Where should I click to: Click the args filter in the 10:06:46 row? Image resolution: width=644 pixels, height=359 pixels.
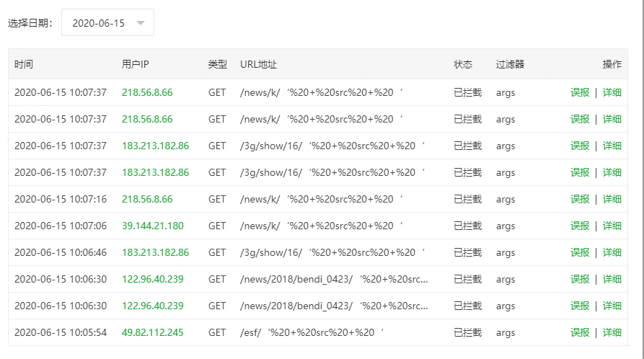[506, 253]
